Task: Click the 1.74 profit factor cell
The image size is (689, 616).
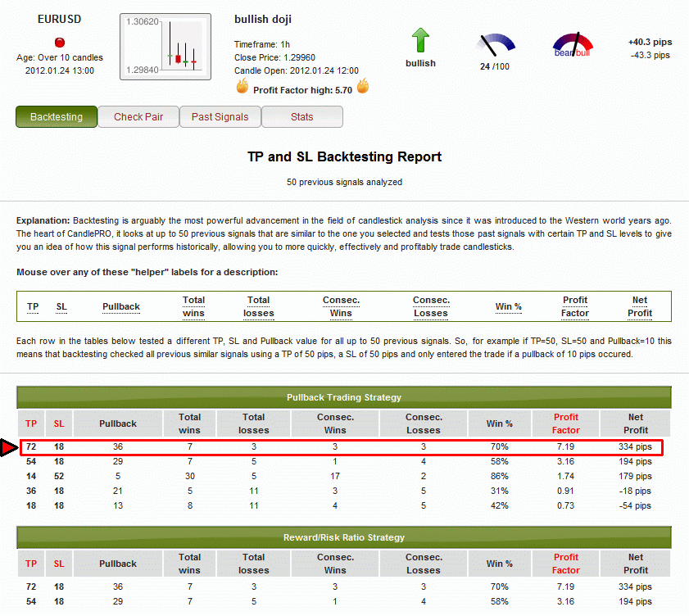Action: click(x=565, y=476)
